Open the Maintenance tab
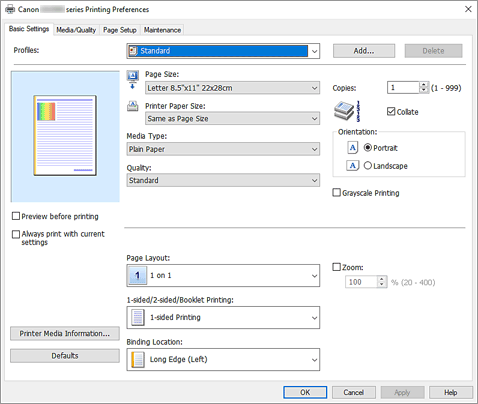This screenshot has height=404, width=478. pos(162,30)
